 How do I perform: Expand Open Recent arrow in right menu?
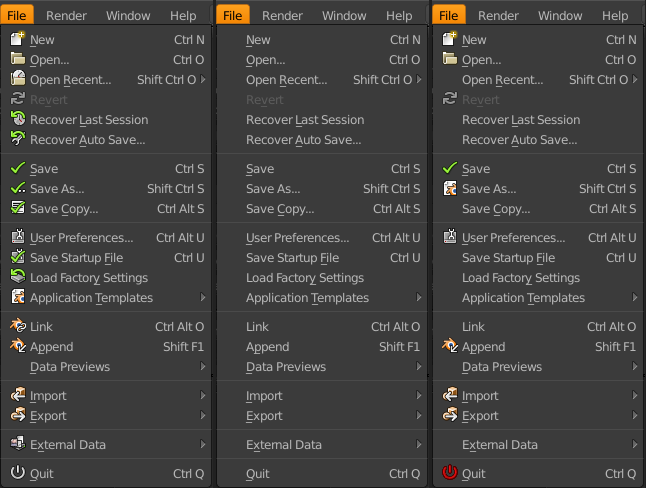[634, 79]
